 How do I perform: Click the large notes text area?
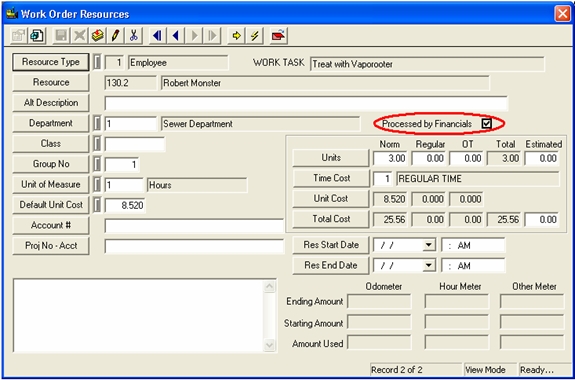(138, 315)
